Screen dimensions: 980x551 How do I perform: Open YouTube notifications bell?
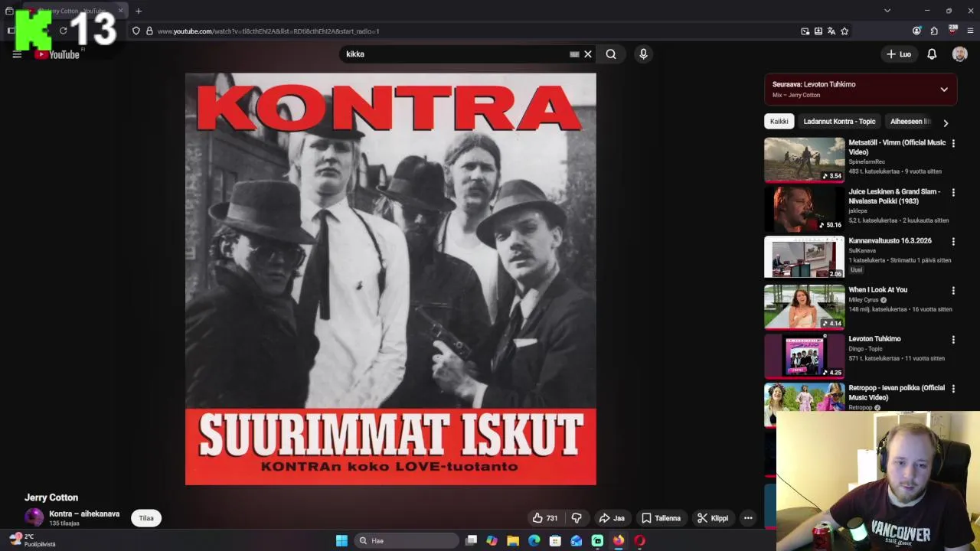tap(932, 54)
